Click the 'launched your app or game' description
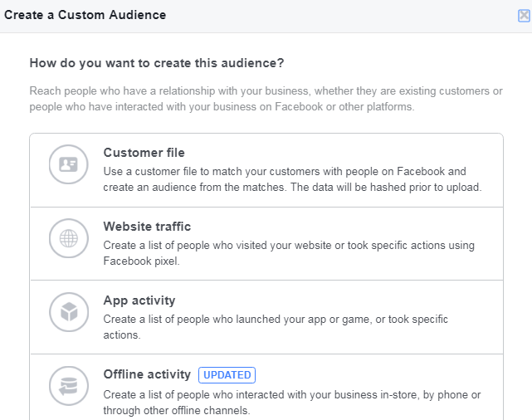The image size is (532, 420). pos(276,327)
